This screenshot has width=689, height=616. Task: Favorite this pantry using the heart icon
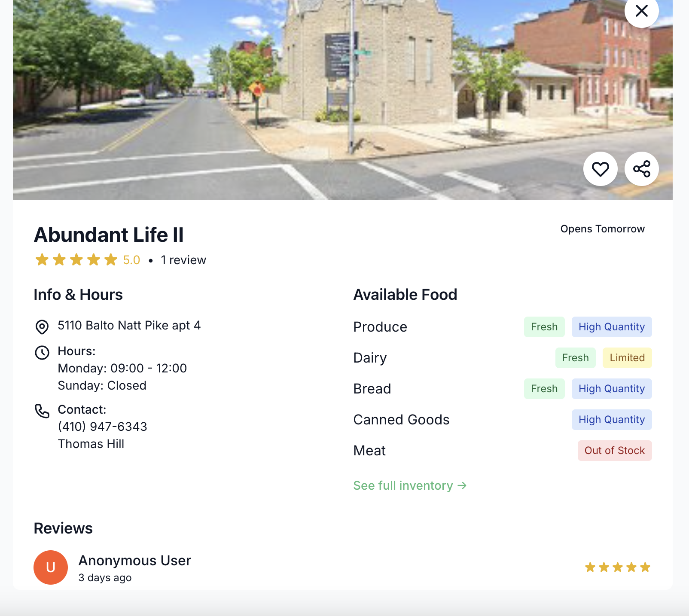[601, 169]
